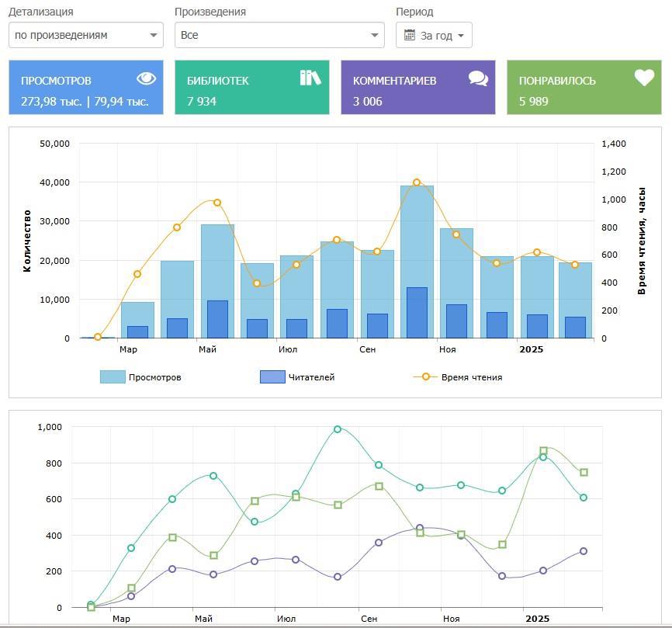Click the highest orange reading time point
Image resolution: width=672 pixels, height=628 pixels.
[x=417, y=182]
